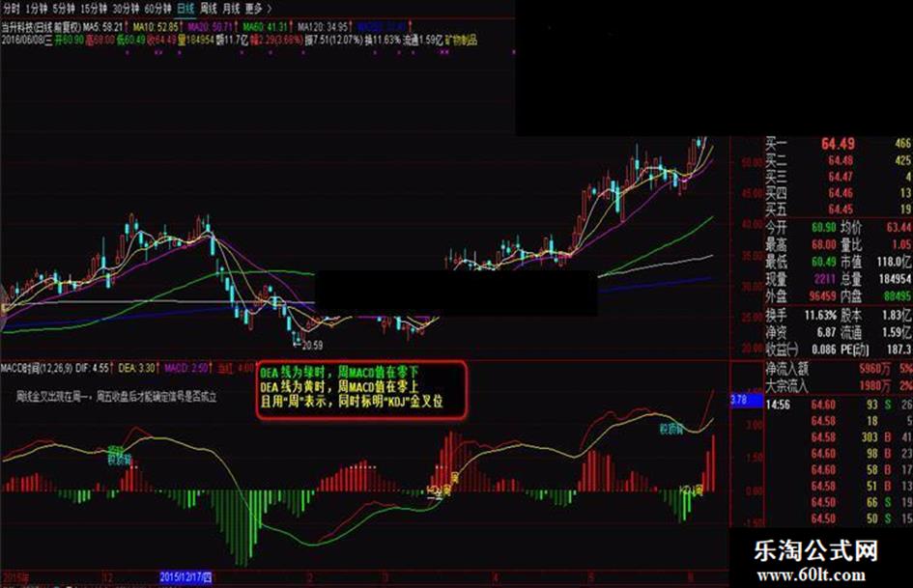Select the trade tick with volume 303
This screenshot has width=913, height=588.
coord(839,436)
